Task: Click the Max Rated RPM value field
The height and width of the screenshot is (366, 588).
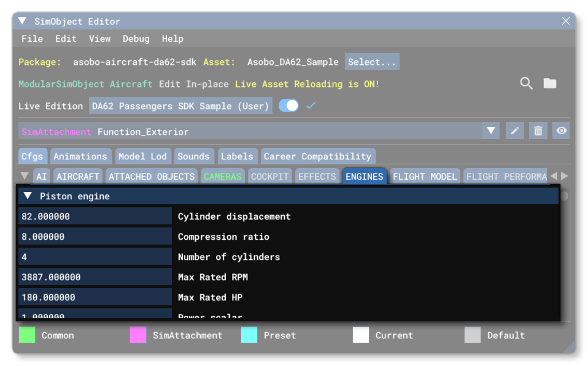Action: [x=95, y=277]
